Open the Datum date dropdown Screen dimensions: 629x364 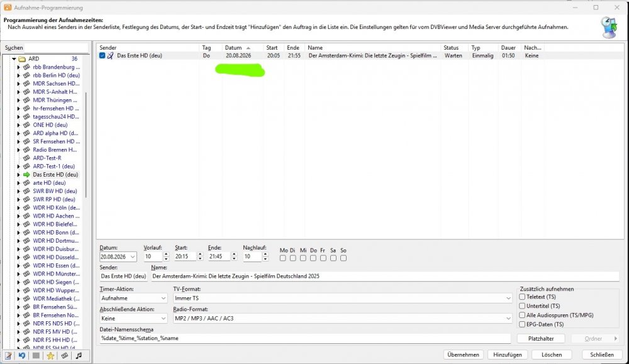(x=133, y=257)
